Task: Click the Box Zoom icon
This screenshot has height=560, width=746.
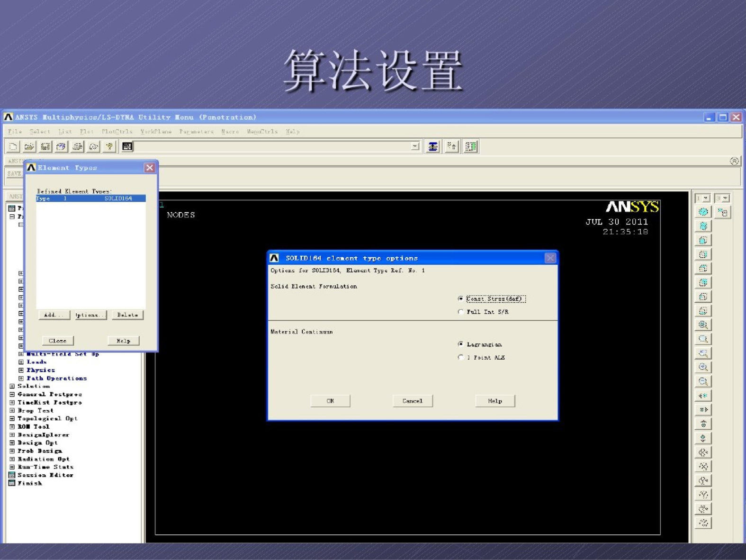Action: 703,339
